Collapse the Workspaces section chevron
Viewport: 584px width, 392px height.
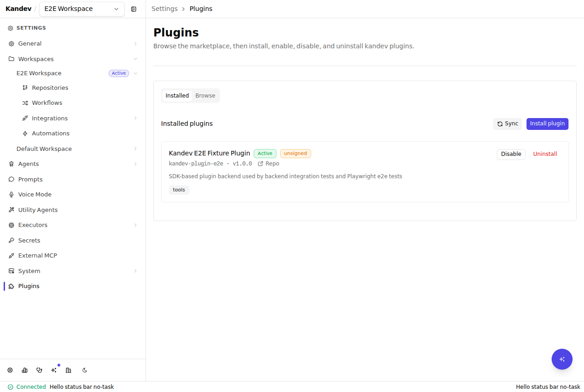136,59
